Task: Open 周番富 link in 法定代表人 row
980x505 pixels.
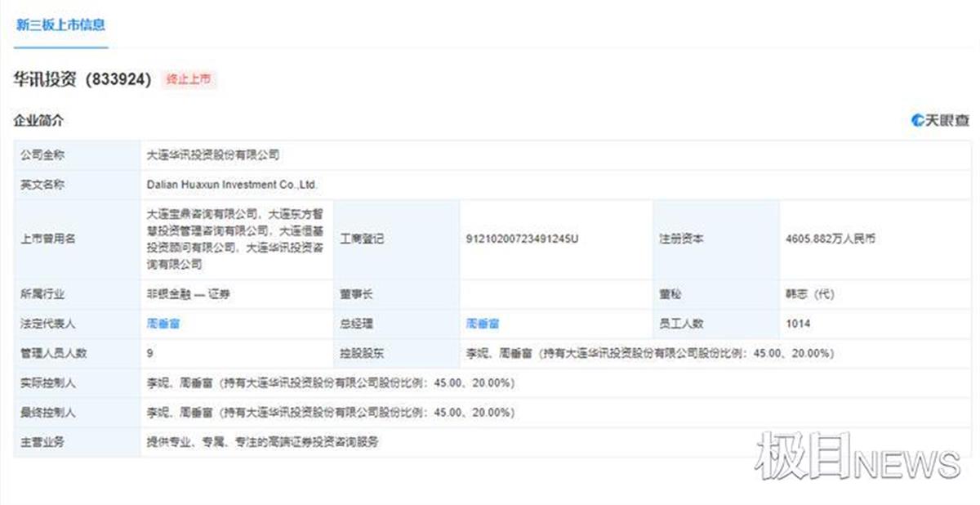Action: pos(163,324)
